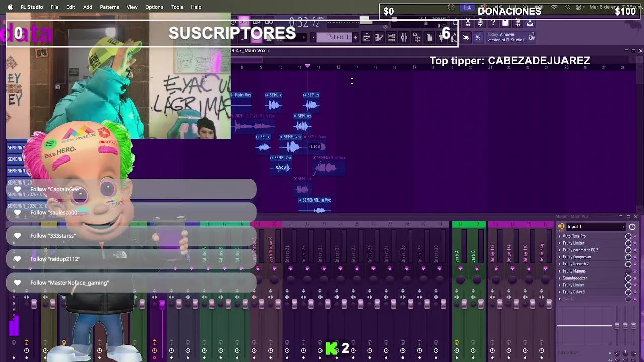The height and width of the screenshot is (362, 644).
Task: Click the external input icon left of Input 1
Action: 561,227
